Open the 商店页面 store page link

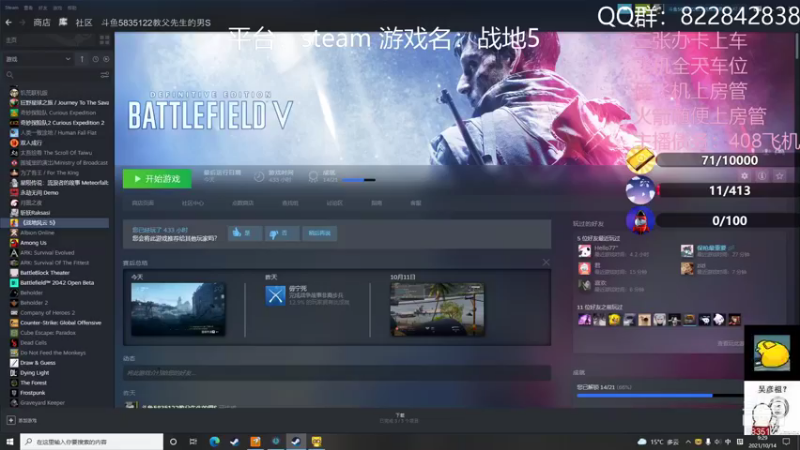143,203
